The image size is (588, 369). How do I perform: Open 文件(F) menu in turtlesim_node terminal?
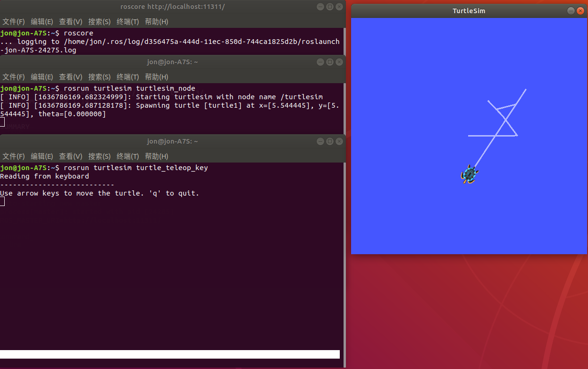tap(14, 77)
